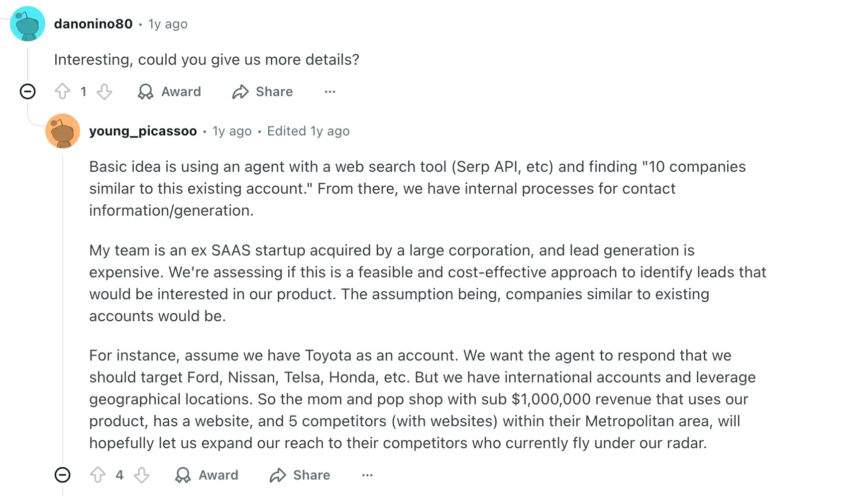Open more options on danonino80's comment
Image resolution: width=868 pixels, height=496 pixels.
coord(330,92)
